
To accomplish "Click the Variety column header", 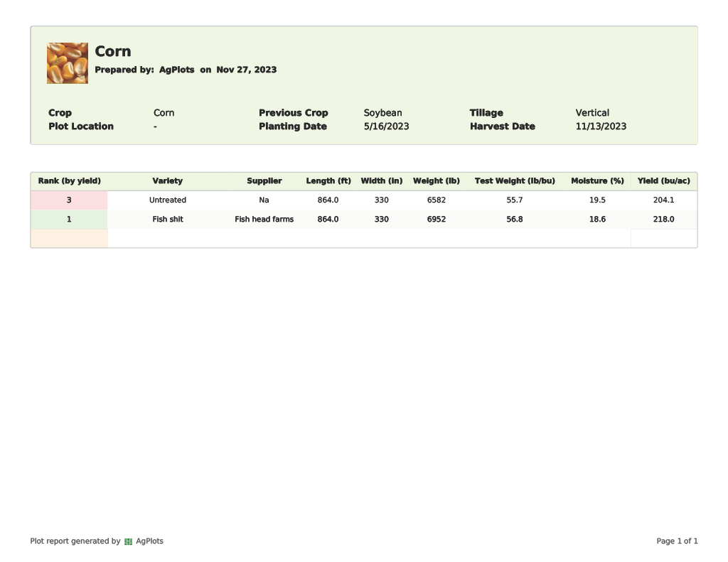I will coord(168,181).
